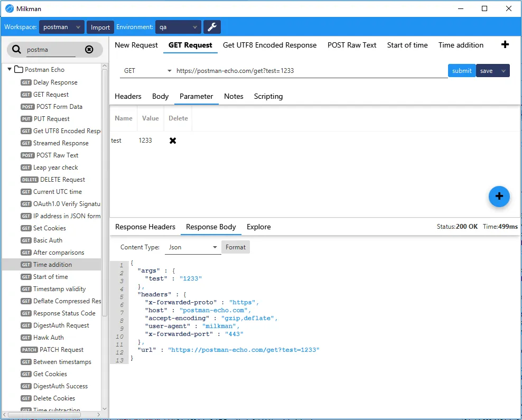Open a new request tab via the plus icon
The height and width of the screenshot is (420, 522).
505,45
